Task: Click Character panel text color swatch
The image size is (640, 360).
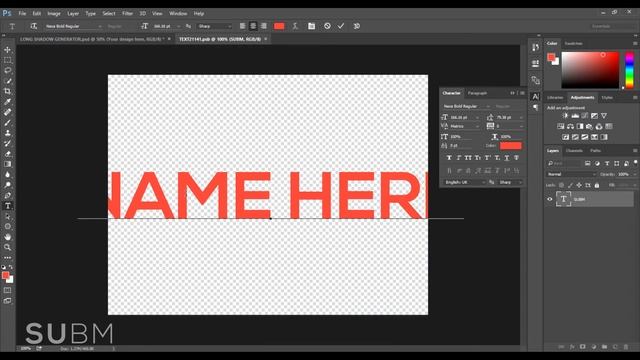Action: 511,146
